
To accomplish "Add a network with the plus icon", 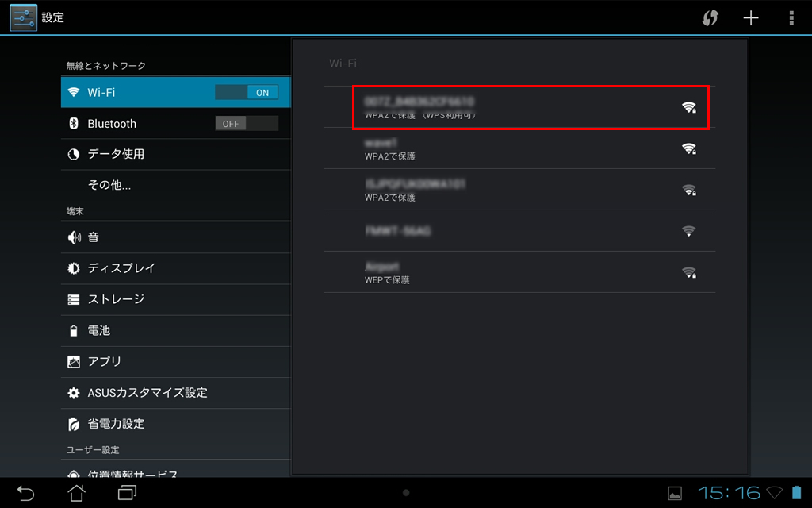I will tap(751, 17).
